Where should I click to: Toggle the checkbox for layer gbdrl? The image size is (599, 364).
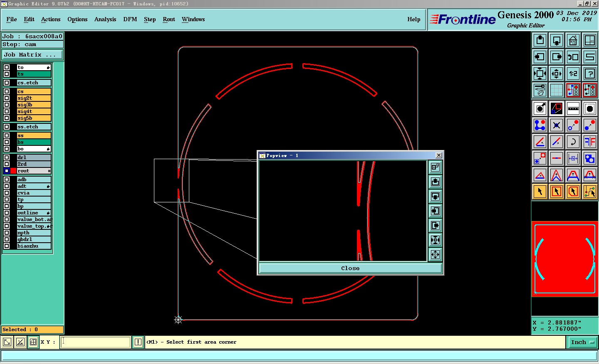point(7,239)
